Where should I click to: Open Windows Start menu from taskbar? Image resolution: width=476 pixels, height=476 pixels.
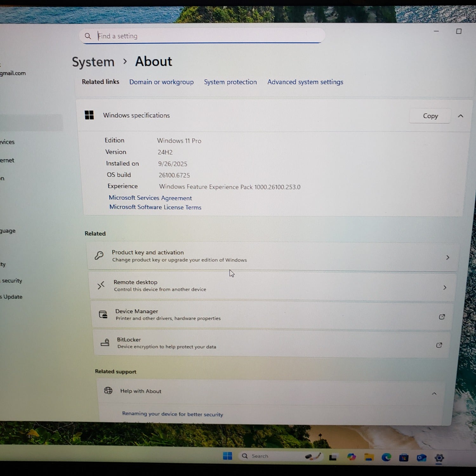pos(228,456)
